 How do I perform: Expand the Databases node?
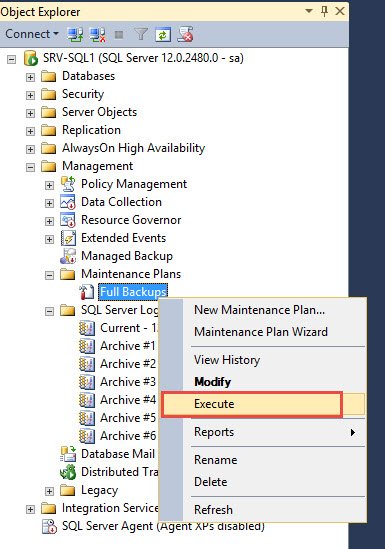coord(30,77)
